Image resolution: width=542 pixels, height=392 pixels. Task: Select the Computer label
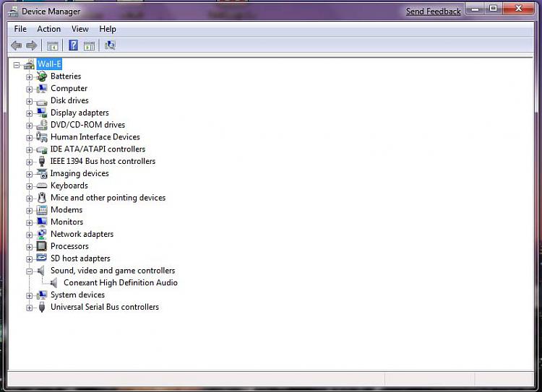pyautogui.click(x=69, y=88)
